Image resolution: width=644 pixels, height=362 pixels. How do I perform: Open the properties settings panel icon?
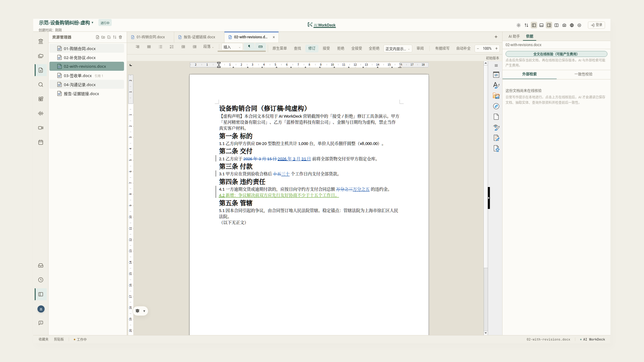496,75
